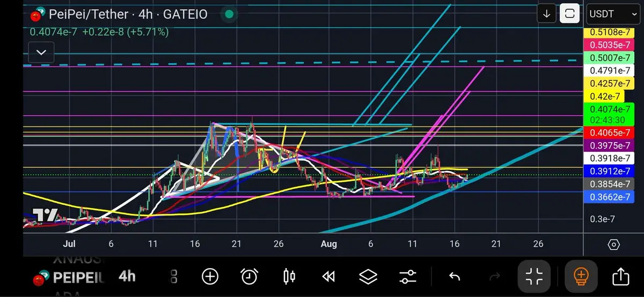Viewport: 644px width, 297px height.
Task: Open indicator settings sliders icon
Action: pyautogui.click(x=408, y=277)
